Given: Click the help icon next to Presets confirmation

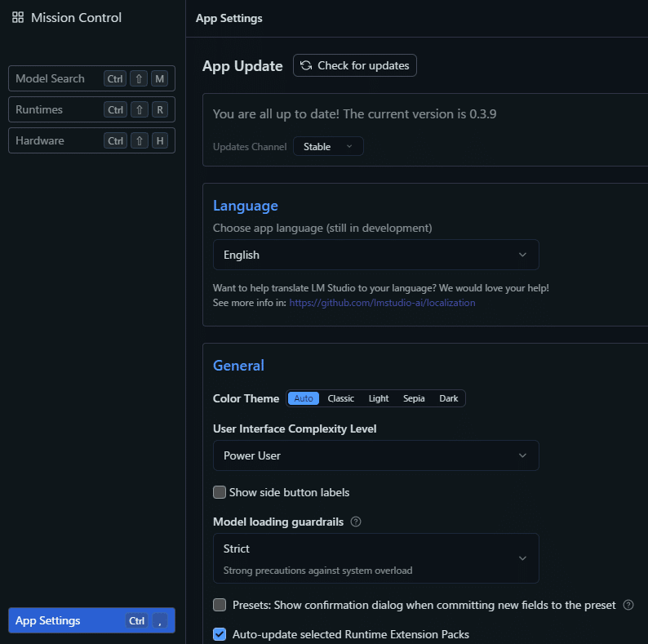Looking at the screenshot, I should (x=628, y=605).
